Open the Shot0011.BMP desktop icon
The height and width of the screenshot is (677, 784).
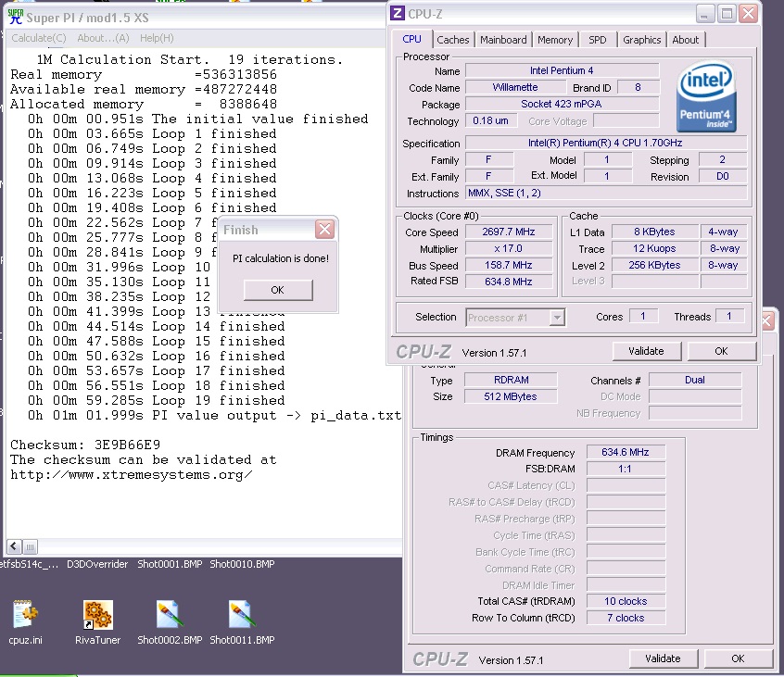pos(242,615)
